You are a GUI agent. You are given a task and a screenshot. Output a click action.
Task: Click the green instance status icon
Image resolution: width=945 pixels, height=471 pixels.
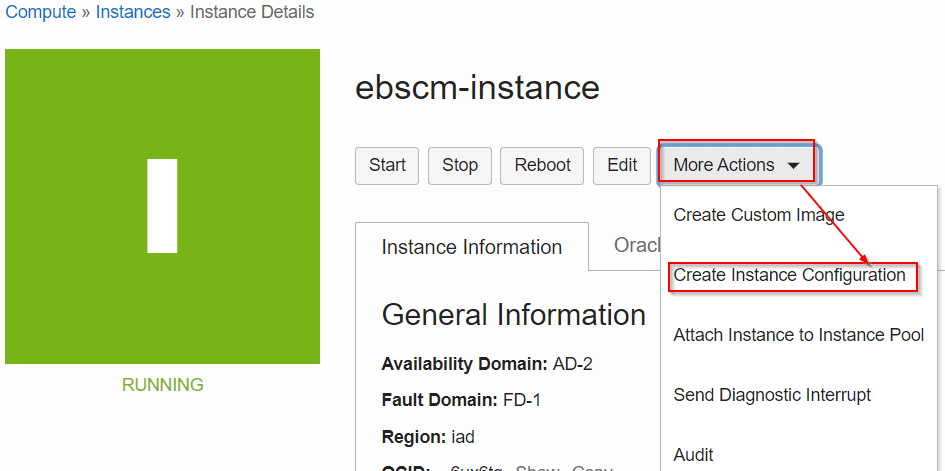tap(162, 206)
